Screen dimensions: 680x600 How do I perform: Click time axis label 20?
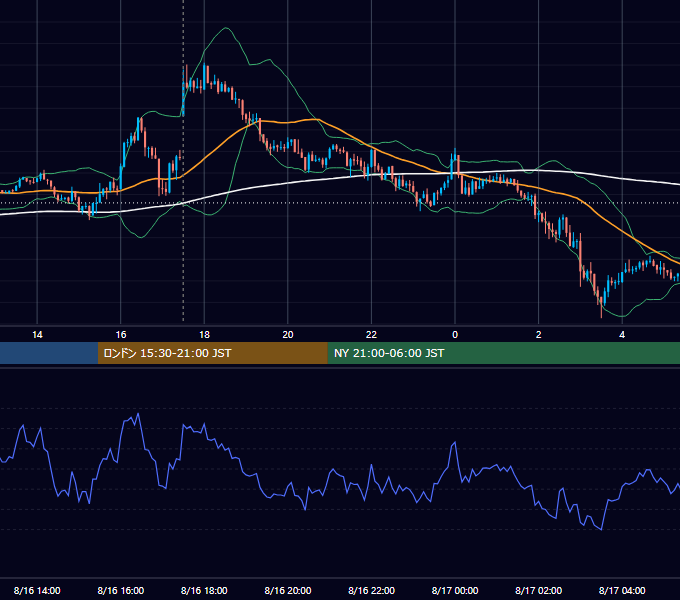click(288, 335)
